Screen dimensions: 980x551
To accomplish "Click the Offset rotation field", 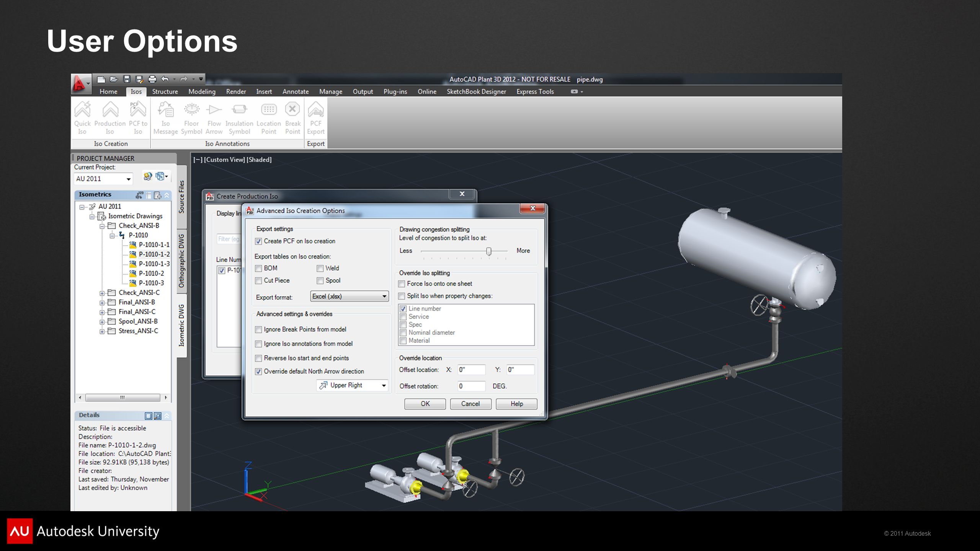I will pos(472,386).
